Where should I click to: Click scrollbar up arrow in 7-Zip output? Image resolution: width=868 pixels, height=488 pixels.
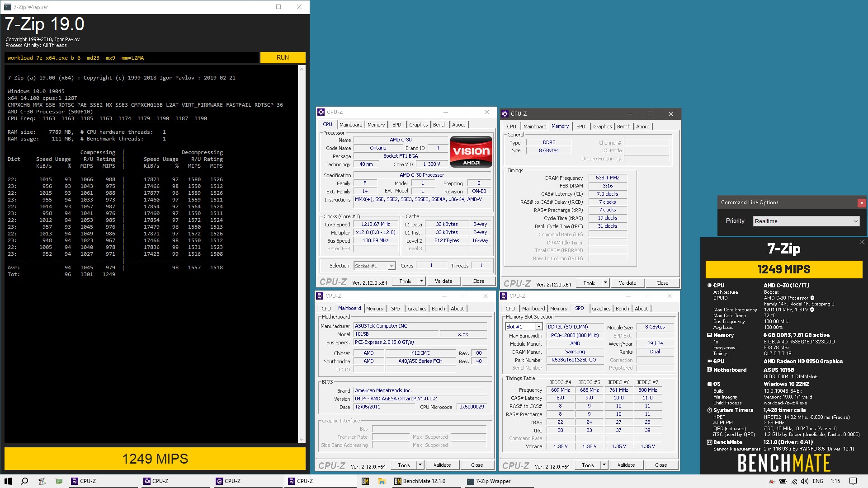[x=302, y=69]
